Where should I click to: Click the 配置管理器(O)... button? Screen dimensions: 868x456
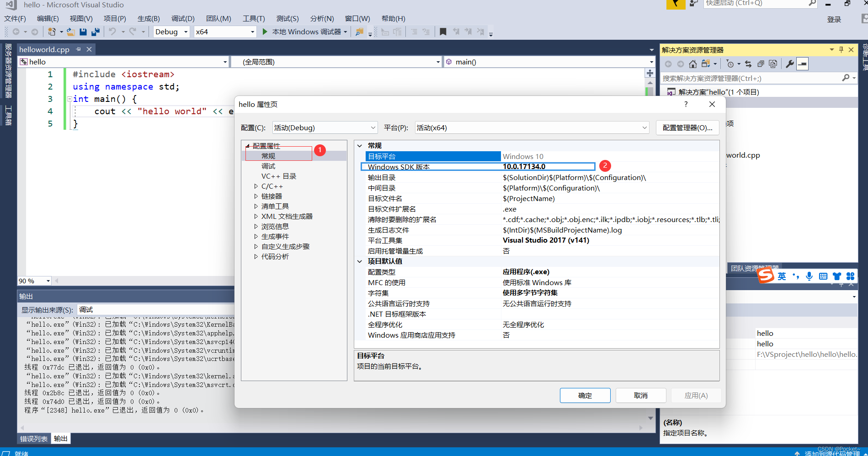pos(687,127)
